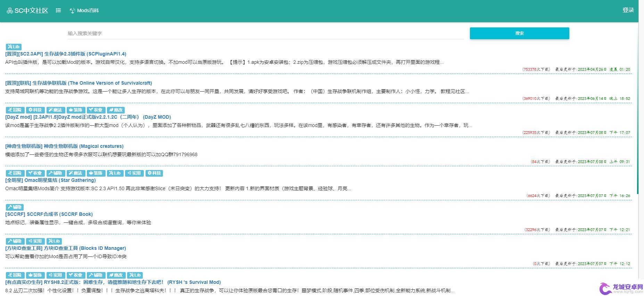Click update date 2023年04月26日 凌晨 01:20
This screenshot has height=296, width=644.
pos(604,69)
